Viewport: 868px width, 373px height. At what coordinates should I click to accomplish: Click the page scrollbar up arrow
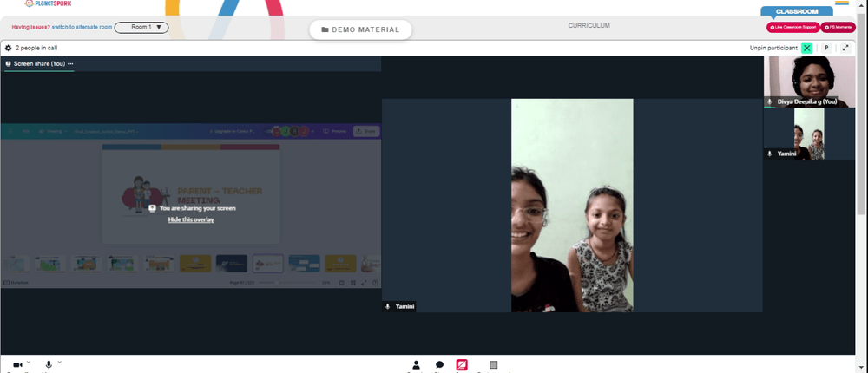(861, 3)
